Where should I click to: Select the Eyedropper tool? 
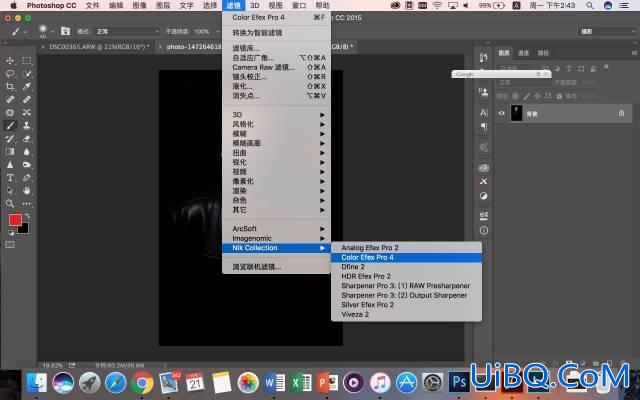tap(27, 87)
